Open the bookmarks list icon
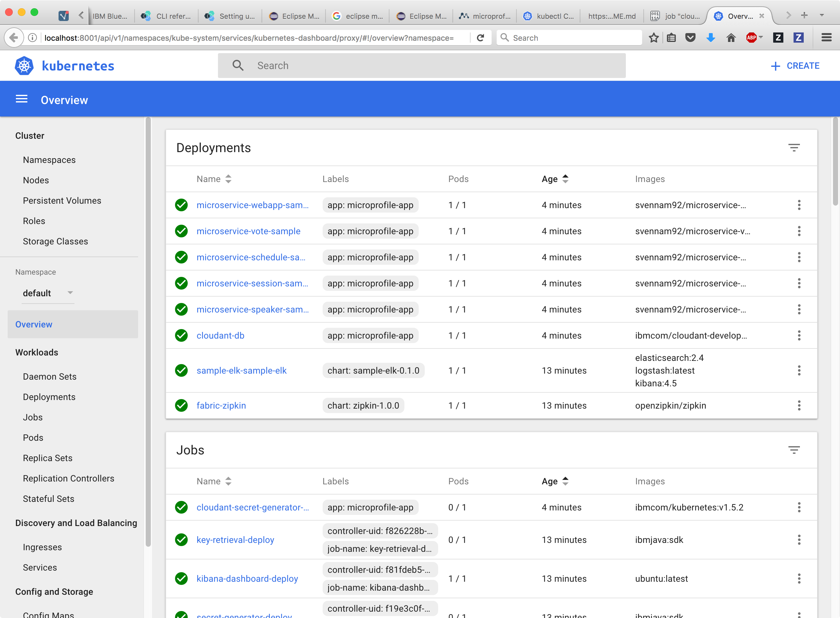Viewport: 840px width, 618px height. [x=671, y=38]
